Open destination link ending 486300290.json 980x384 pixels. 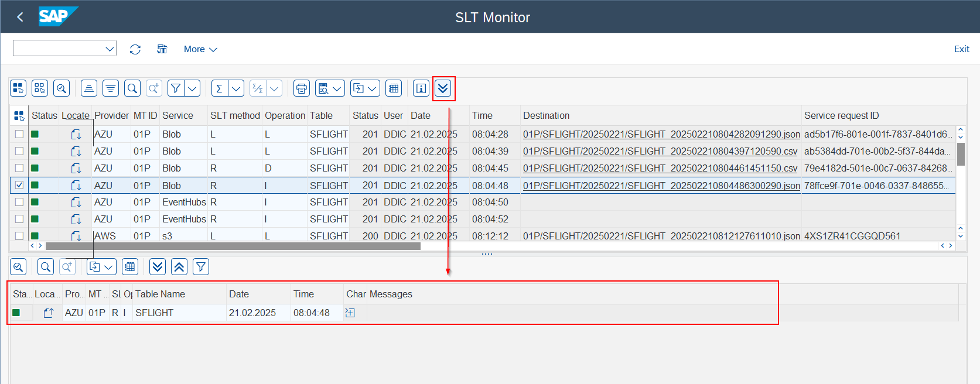(x=661, y=186)
